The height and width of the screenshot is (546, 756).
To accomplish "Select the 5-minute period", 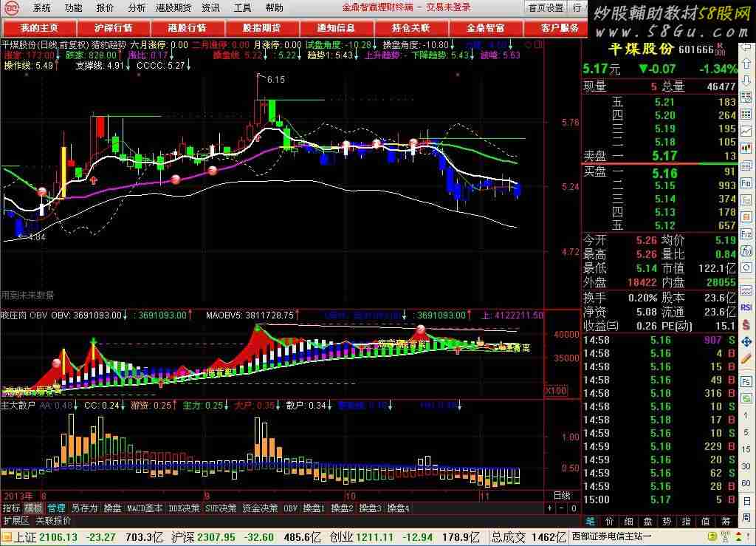I will (746, 432).
